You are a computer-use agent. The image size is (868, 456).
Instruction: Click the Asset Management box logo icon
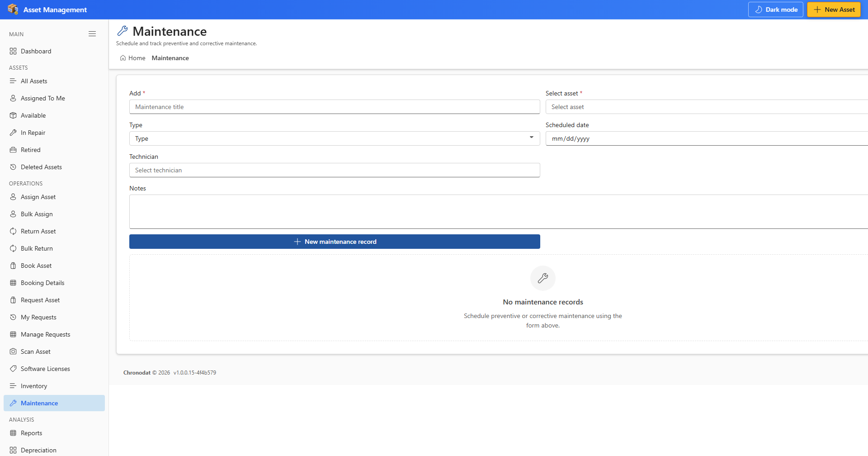pyautogui.click(x=13, y=9)
